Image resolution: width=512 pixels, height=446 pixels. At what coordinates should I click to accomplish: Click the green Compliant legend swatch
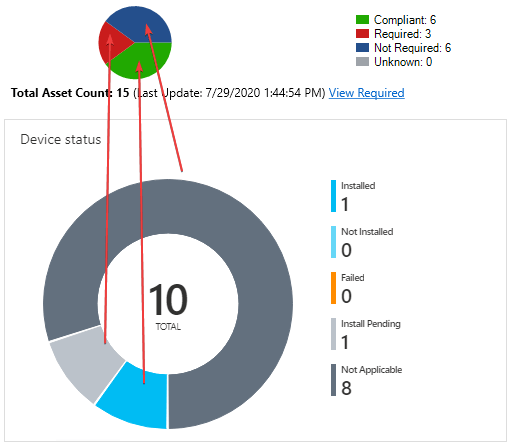pyautogui.click(x=362, y=20)
